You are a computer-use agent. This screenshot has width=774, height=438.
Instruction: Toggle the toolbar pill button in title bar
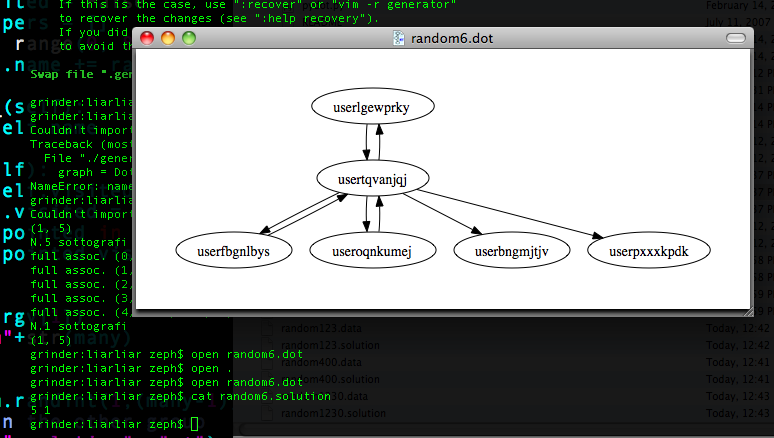(x=736, y=39)
